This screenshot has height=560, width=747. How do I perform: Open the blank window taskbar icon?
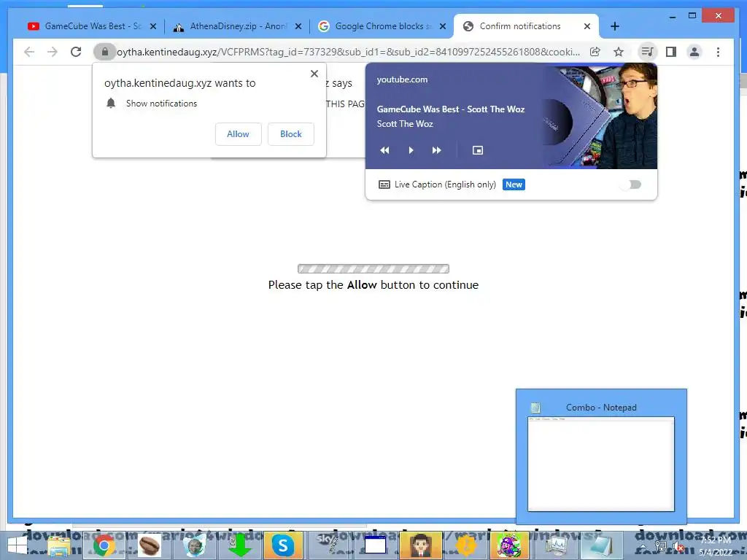[375, 545]
